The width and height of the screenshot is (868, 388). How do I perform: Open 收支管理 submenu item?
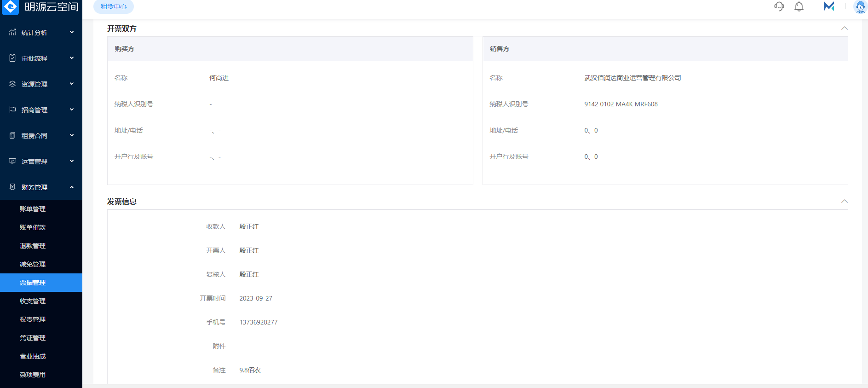33,301
